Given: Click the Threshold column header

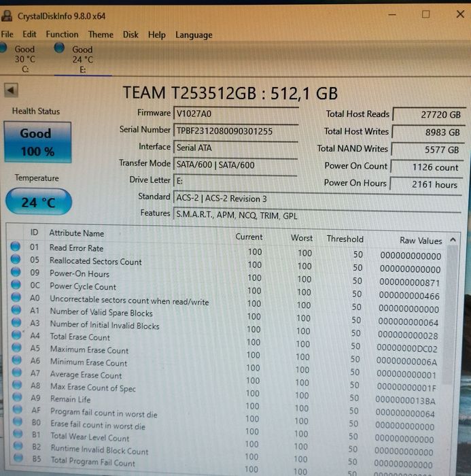Looking at the screenshot, I should pos(345,239).
